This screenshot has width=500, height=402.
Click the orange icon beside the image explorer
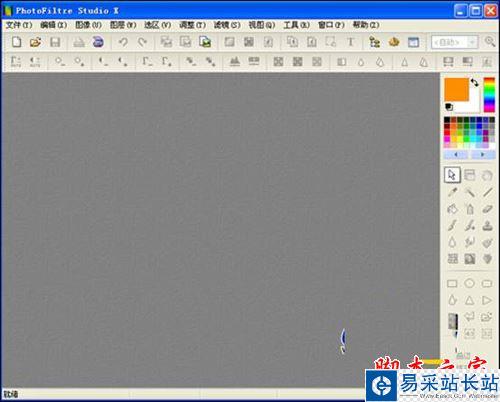pos(394,42)
